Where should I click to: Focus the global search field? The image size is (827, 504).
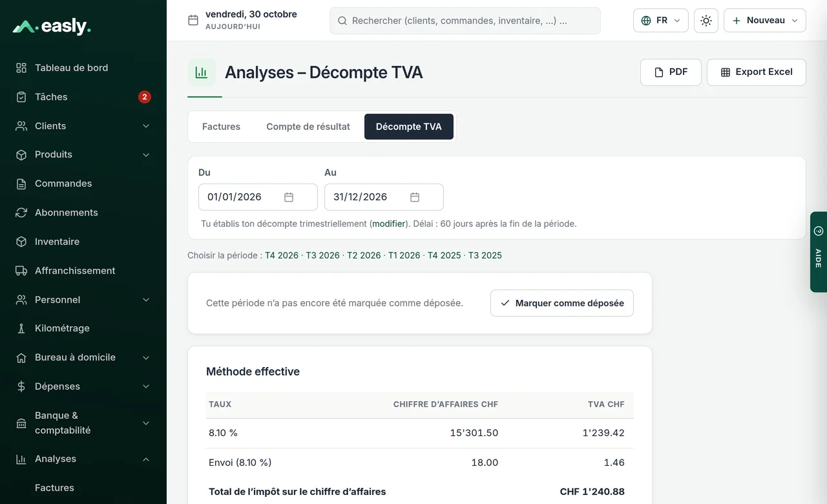pyautogui.click(x=465, y=21)
